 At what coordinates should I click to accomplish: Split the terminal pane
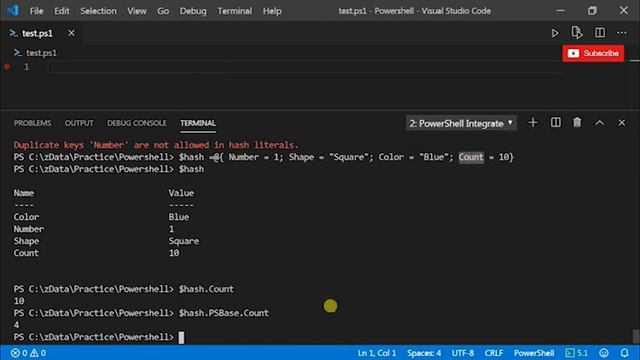point(556,122)
